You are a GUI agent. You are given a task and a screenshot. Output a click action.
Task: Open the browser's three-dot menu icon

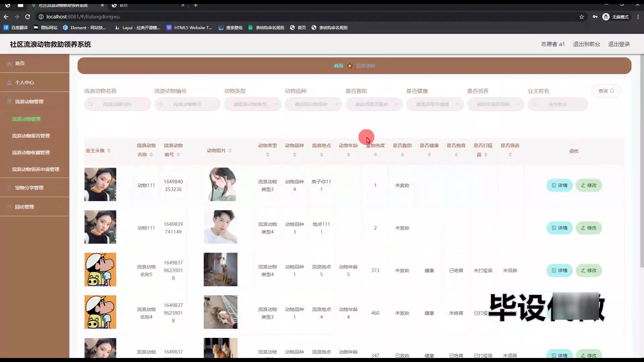638,17
